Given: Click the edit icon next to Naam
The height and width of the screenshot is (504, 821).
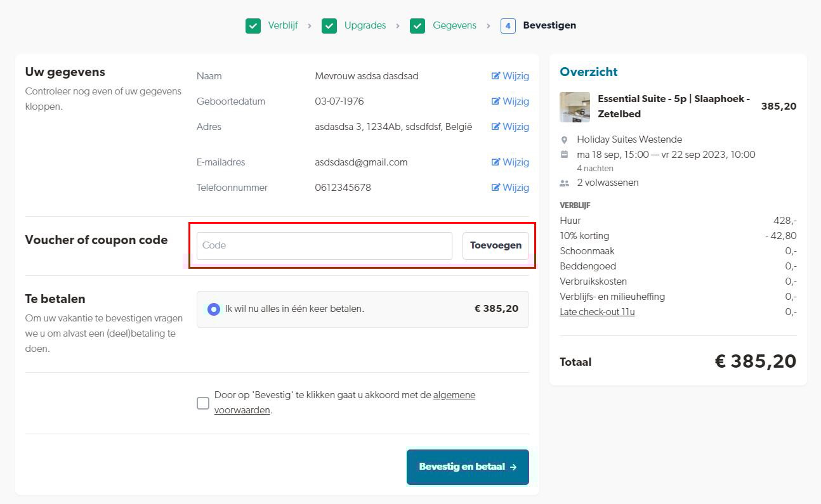Looking at the screenshot, I should pos(496,76).
